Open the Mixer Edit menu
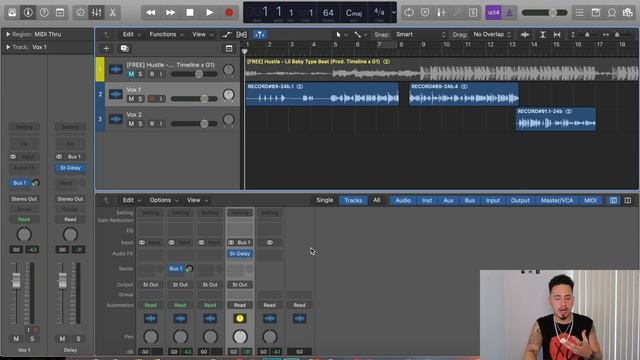Viewport: 640px width, 360px height. [131, 200]
